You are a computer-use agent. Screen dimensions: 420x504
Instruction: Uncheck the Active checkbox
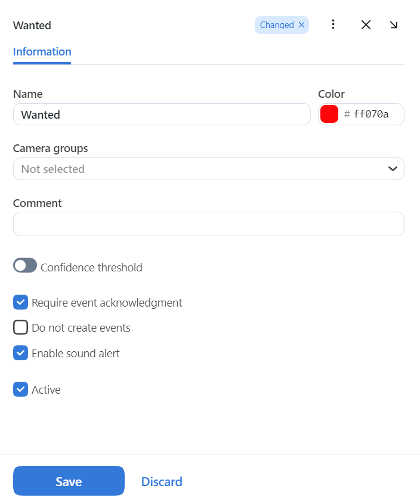21,389
